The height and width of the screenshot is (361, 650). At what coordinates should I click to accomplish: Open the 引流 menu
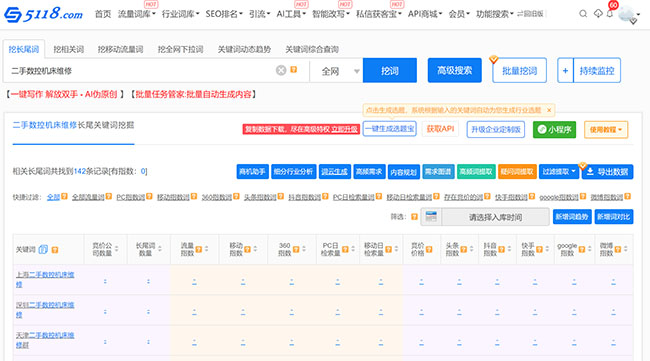(x=260, y=14)
